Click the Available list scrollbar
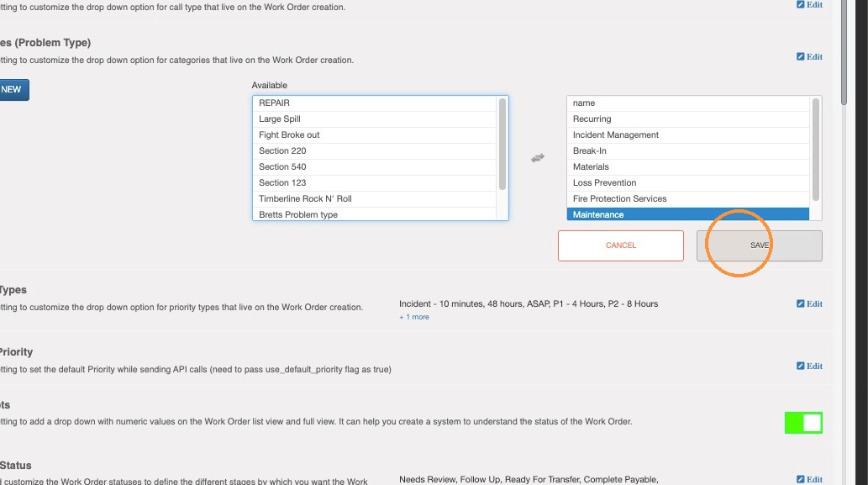Image resolution: width=868 pixels, height=485 pixels. coord(502,144)
